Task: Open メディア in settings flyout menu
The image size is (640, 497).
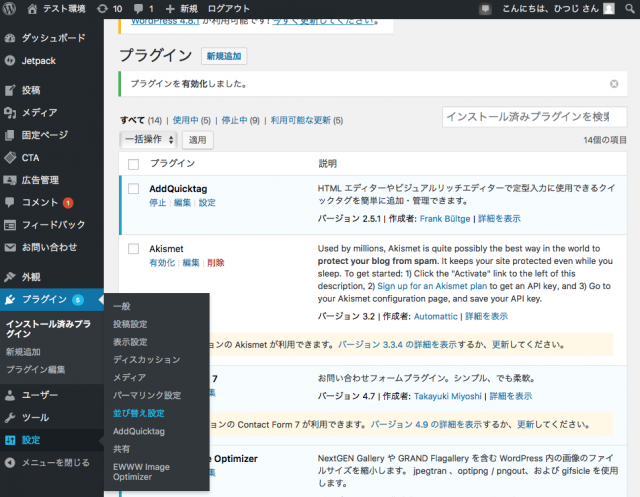Action: point(129,377)
